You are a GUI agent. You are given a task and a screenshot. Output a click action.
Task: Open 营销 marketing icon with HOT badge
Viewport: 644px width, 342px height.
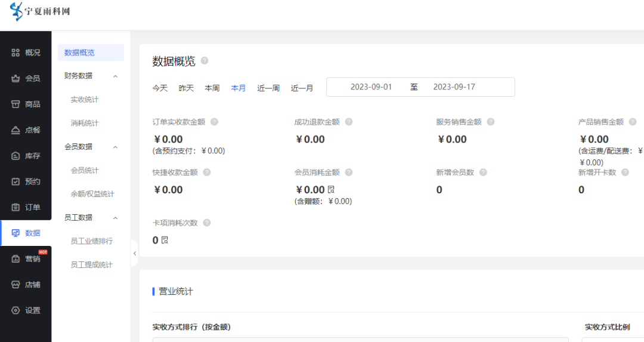16,258
